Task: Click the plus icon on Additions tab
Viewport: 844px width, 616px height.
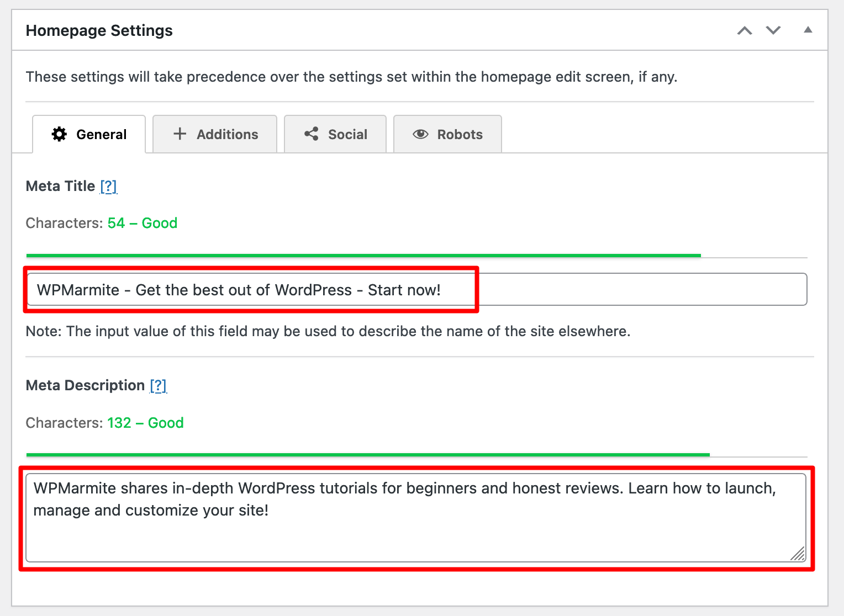Action: (180, 134)
